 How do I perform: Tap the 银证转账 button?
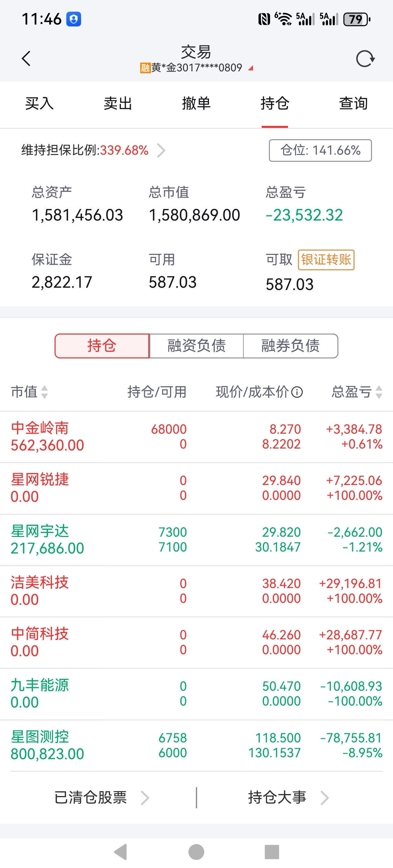[x=326, y=260]
